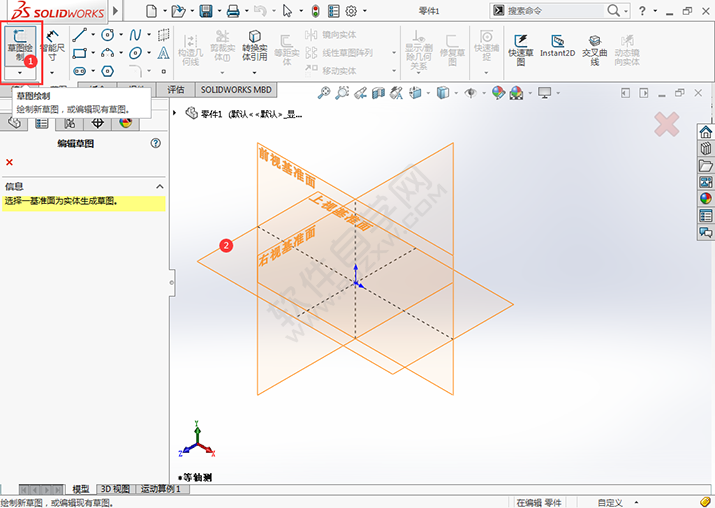Click the search magnifier button
The height and width of the screenshot is (508, 715).
614,10
